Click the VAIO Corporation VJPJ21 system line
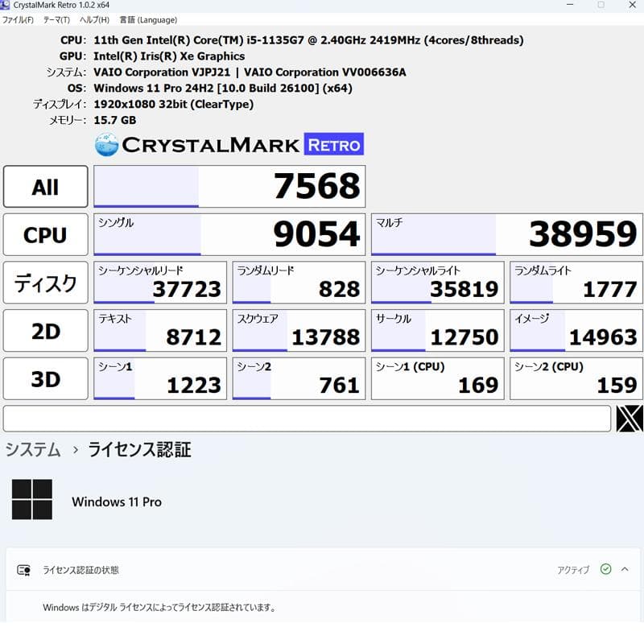This screenshot has width=644, height=644. (250, 72)
